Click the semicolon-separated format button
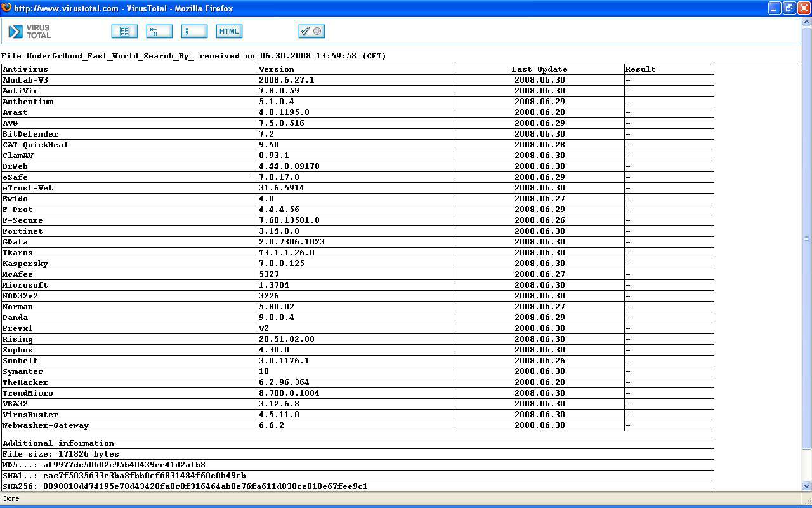The image size is (812, 508). coord(194,31)
